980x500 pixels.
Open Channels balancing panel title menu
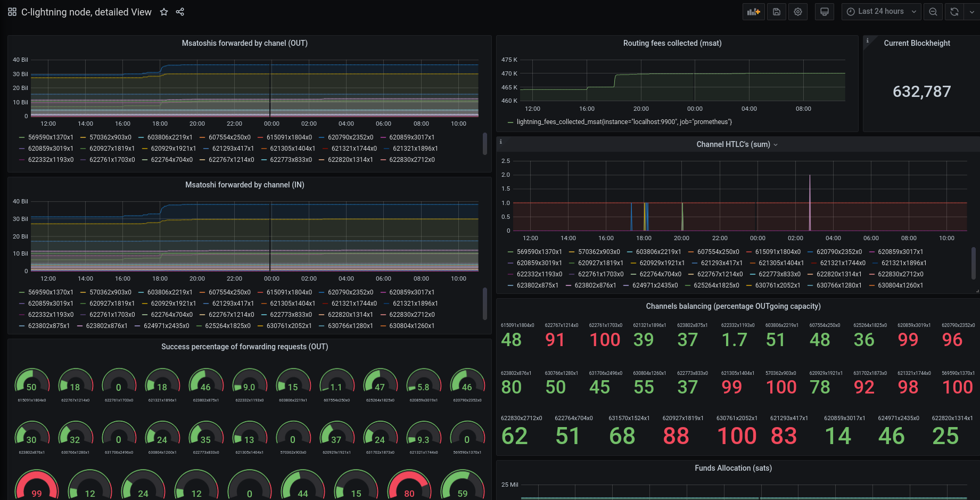733,306
